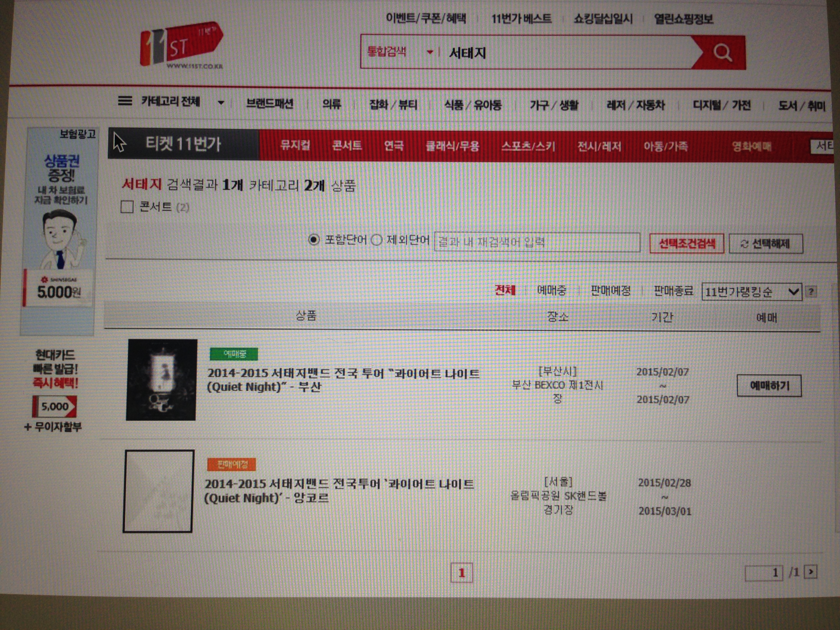Expand the 카테고리 전체 dropdown arrow
The image size is (840, 630).
tap(221, 102)
